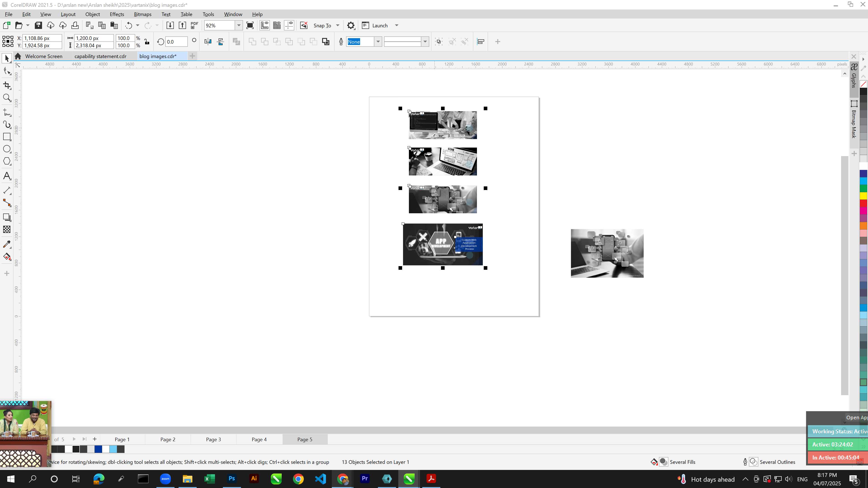Click the Save icon
The width and height of the screenshot is (868, 488).
point(38,26)
